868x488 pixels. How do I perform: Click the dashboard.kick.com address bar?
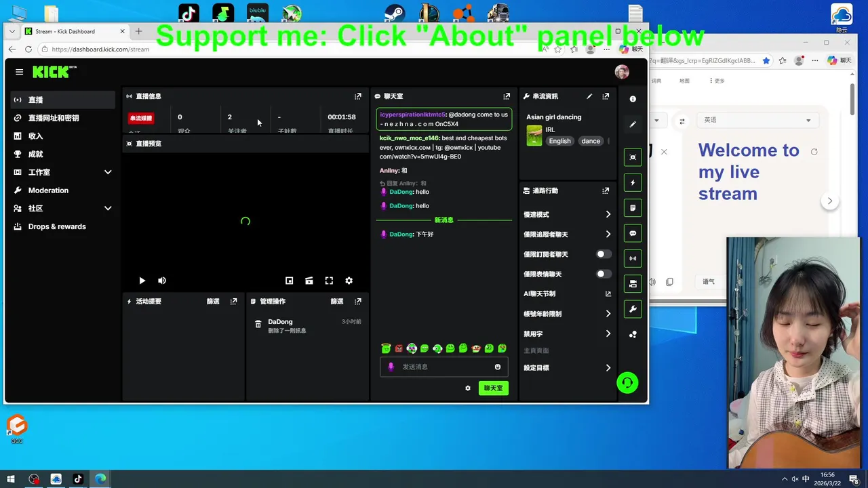click(x=292, y=49)
